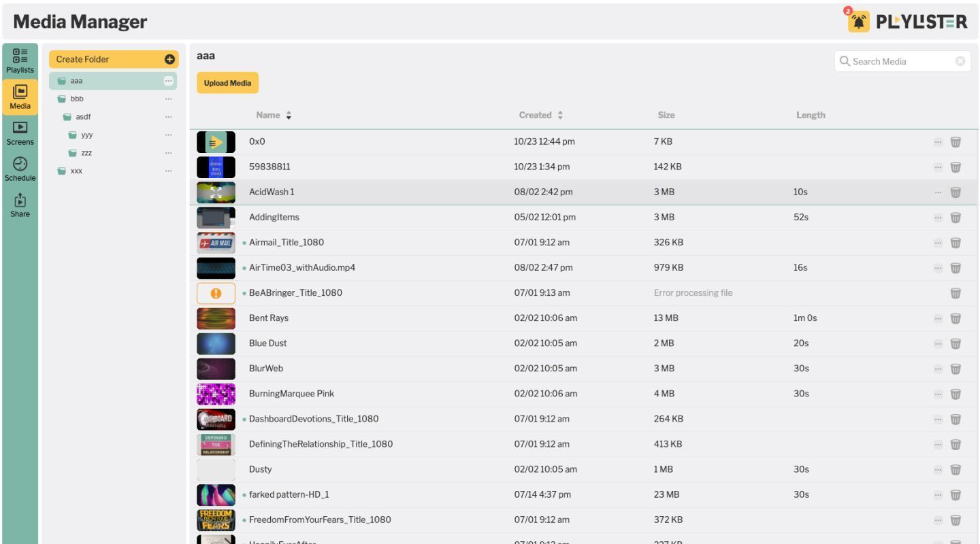Open the Playlists section from the sidebar
This screenshot has width=980, height=544.
pos(20,61)
